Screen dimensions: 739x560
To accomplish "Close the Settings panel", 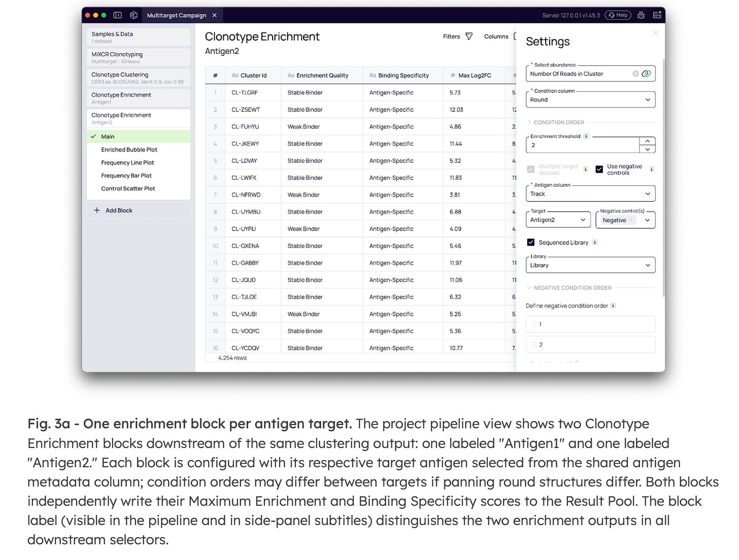I will coord(655,33).
